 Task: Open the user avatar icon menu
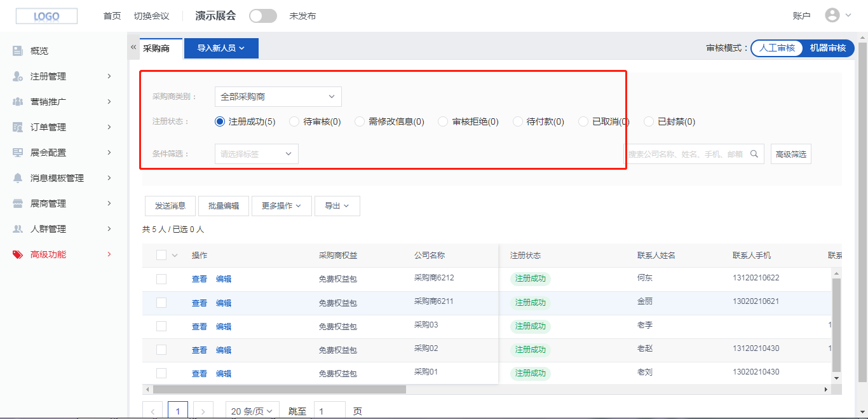tap(832, 15)
